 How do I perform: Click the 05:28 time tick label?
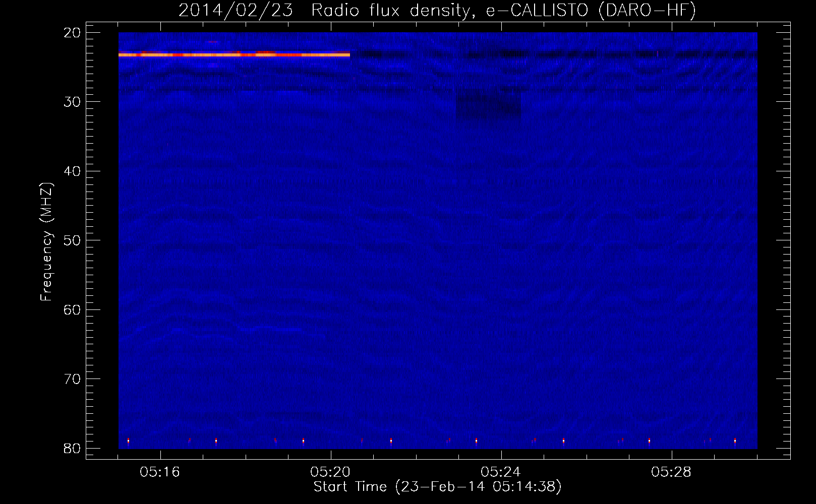pos(672,472)
